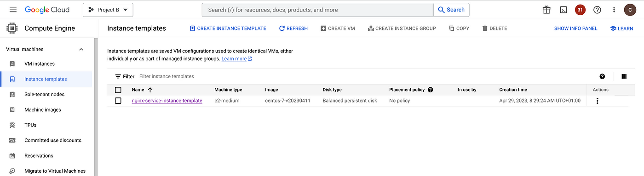Viewport: 644px width, 176px height.
Task: Open the Project B project selector
Action: point(108,10)
